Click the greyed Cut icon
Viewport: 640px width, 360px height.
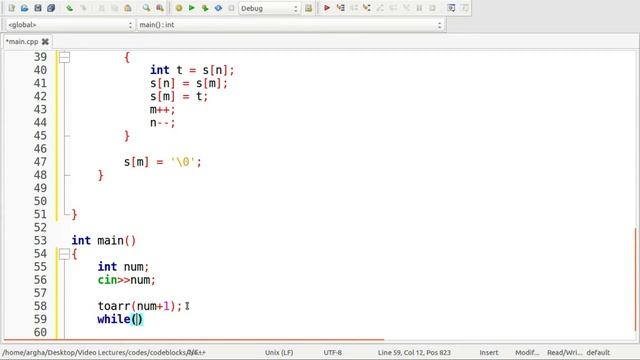coord(102,8)
